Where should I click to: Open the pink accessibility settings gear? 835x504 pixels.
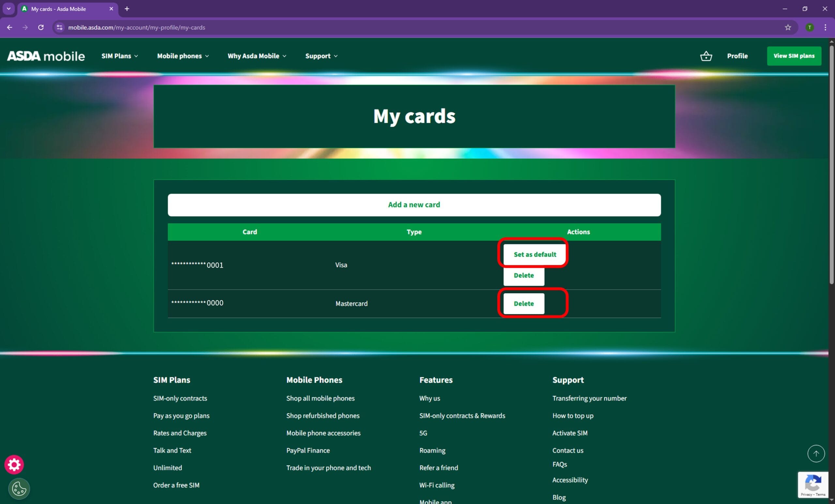click(14, 464)
